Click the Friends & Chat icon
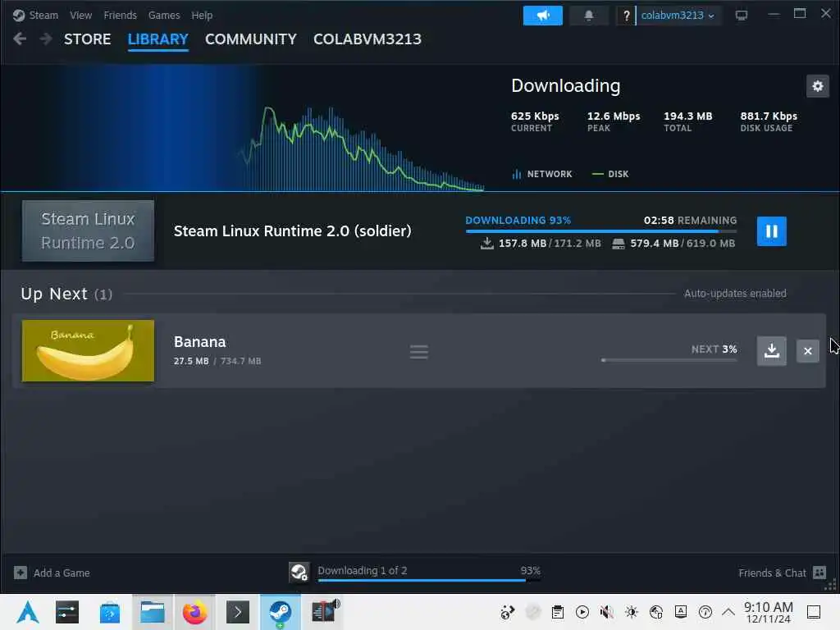 819,573
